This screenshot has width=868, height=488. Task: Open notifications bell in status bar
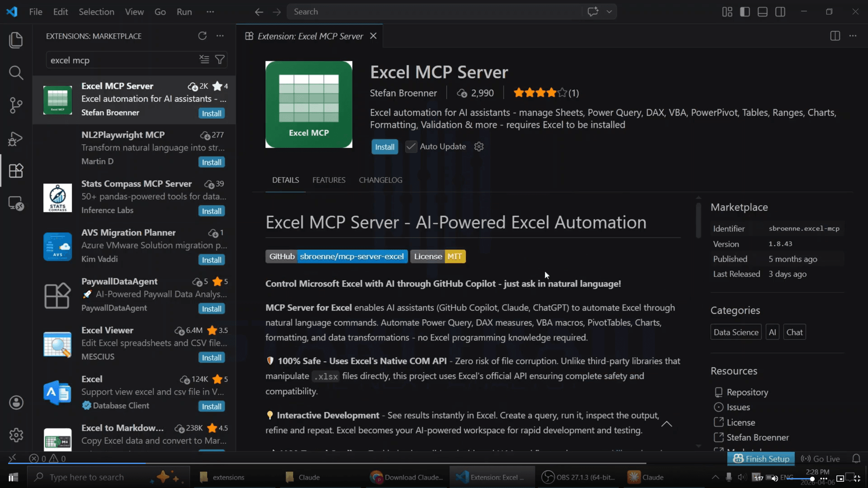pos(856,459)
